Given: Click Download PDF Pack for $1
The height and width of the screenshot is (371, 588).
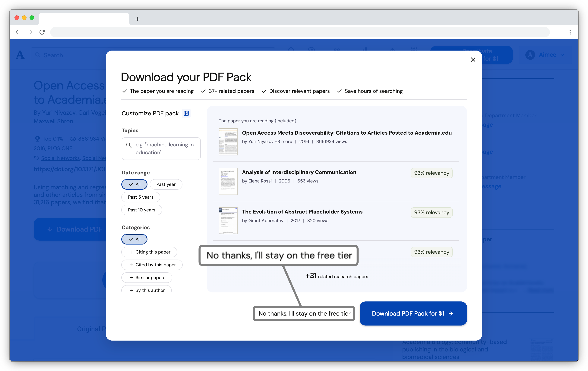Looking at the screenshot, I should pos(413,313).
